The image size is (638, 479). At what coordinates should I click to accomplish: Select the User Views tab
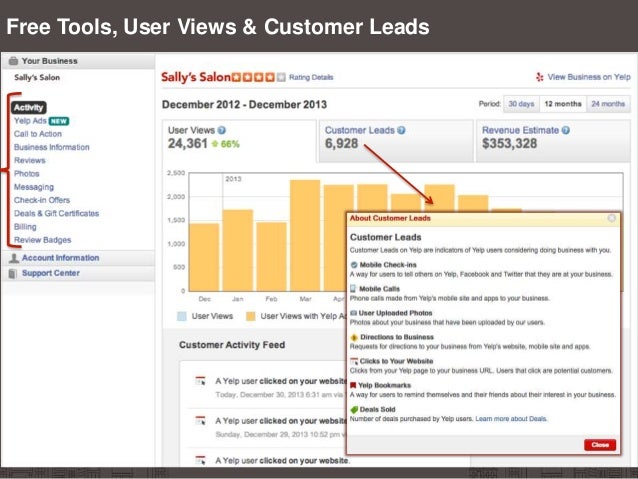(239, 140)
